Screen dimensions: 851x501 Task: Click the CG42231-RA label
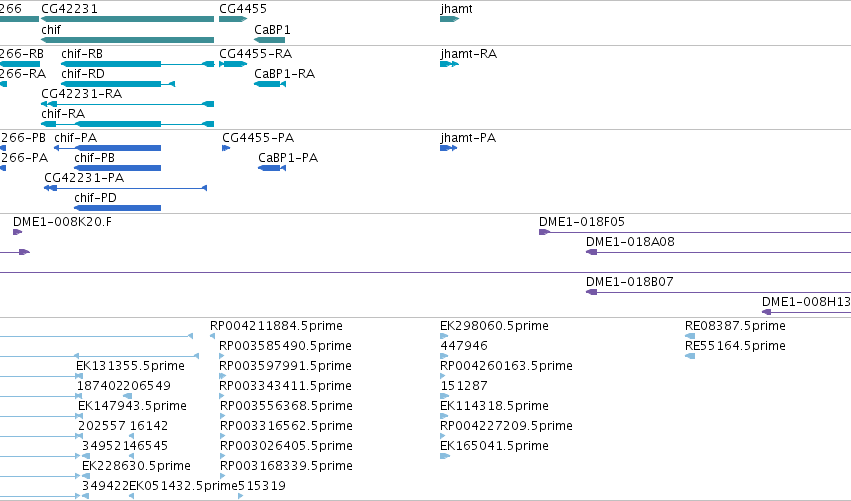81,94
